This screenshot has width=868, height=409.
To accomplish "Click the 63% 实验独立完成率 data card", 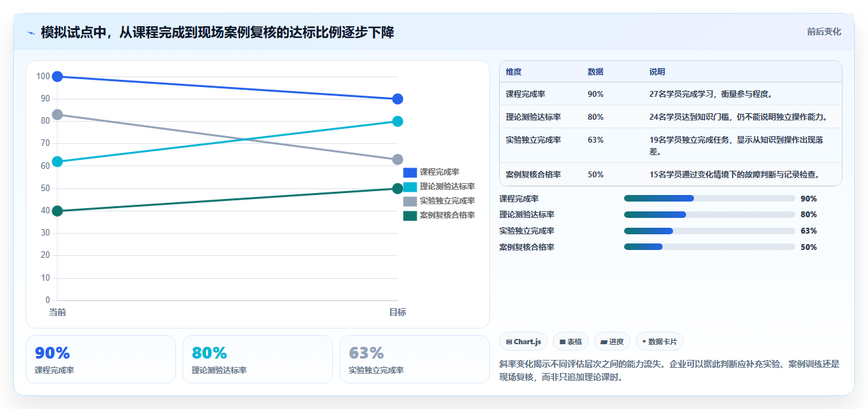I will tap(415, 359).
